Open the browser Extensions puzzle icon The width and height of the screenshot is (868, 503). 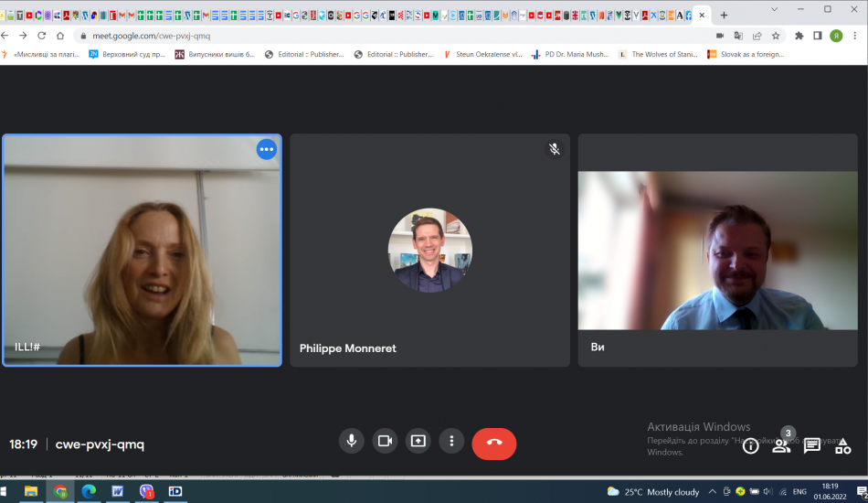(x=799, y=36)
